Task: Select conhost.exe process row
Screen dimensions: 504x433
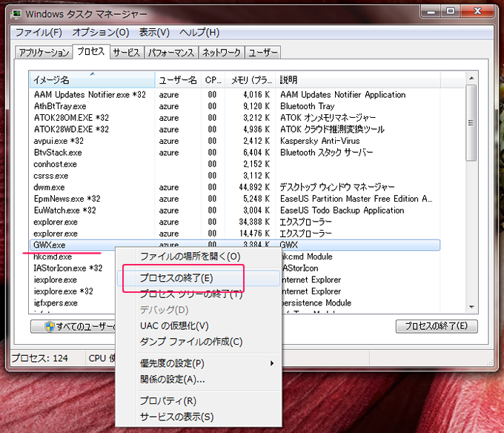Action: tap(235, 165)
